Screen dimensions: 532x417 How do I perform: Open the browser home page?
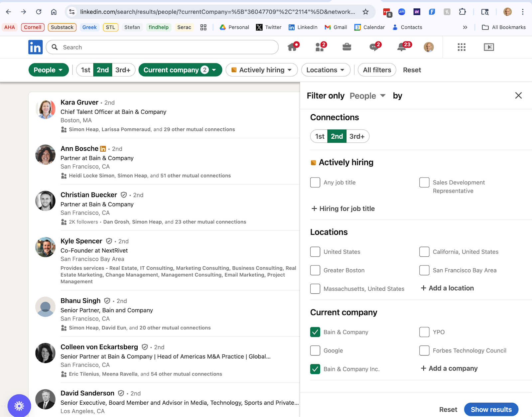tap(54, 12)
